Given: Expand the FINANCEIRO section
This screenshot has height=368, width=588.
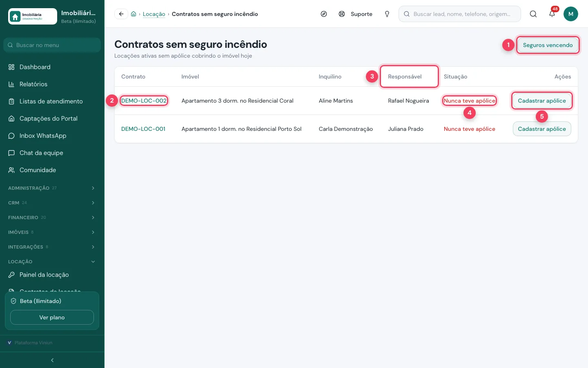Looking at the screenshot, I should (x=52, y=218).
